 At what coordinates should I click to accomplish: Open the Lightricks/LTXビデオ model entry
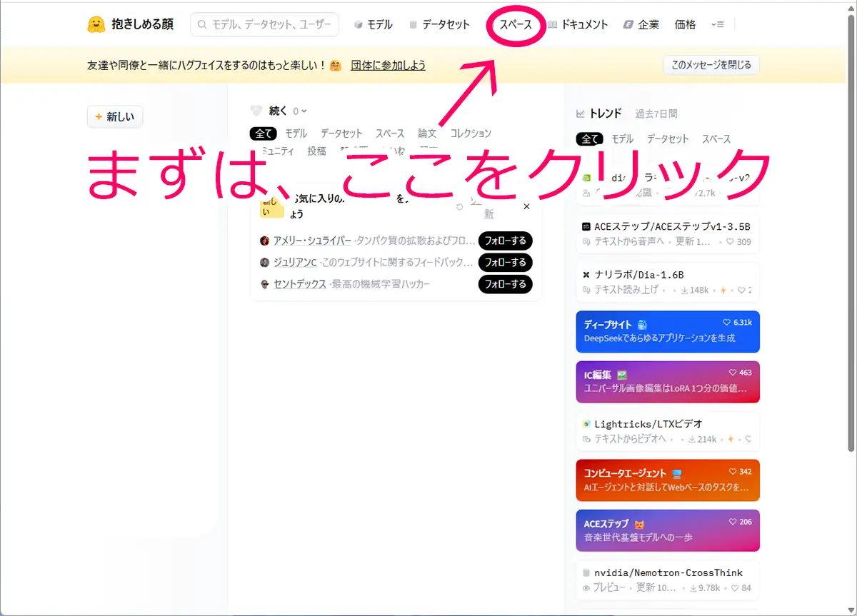[668, 431]
